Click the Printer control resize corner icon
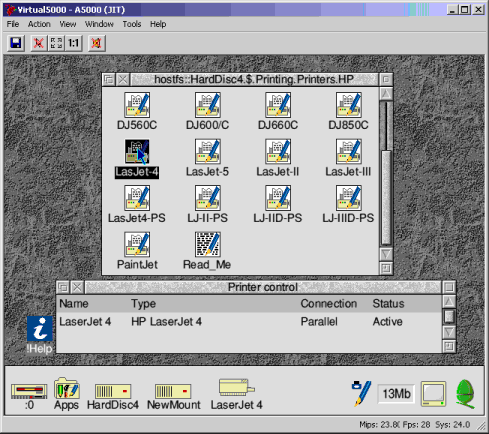This screenshot has height=434, width=489. (449, 346)
